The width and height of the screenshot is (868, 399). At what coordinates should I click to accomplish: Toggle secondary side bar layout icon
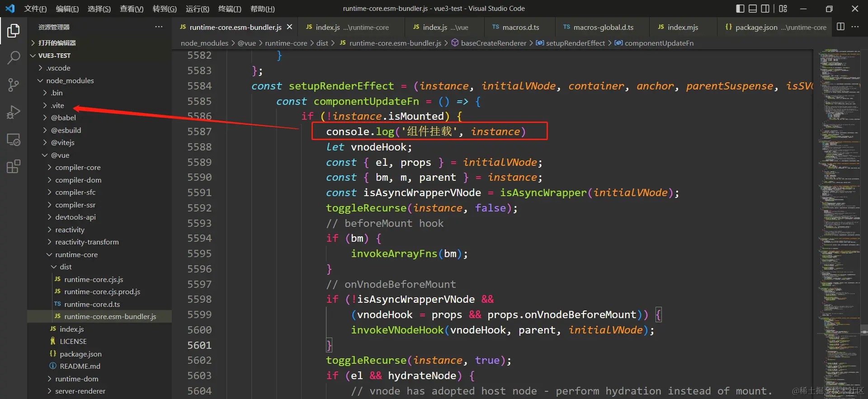pyautogui.click(x=765, y=9)
